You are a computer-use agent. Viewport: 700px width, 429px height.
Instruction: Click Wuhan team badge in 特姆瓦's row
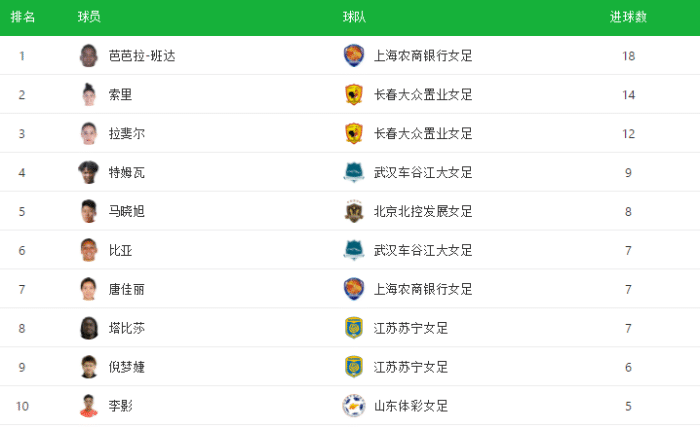tap(354, 172)
